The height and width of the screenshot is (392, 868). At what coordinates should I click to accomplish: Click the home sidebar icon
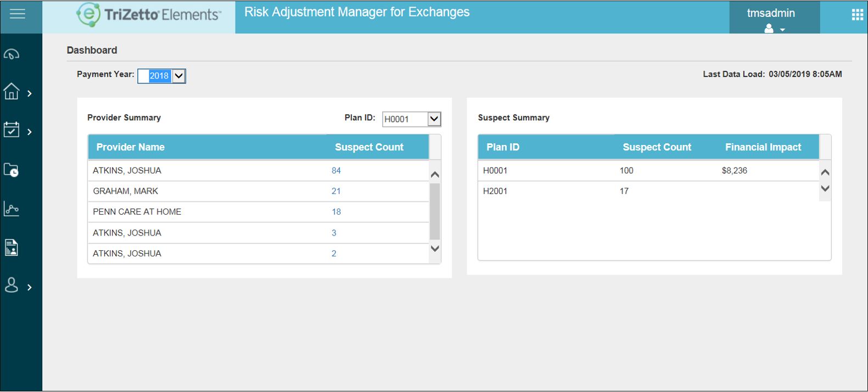coord(12,91)
